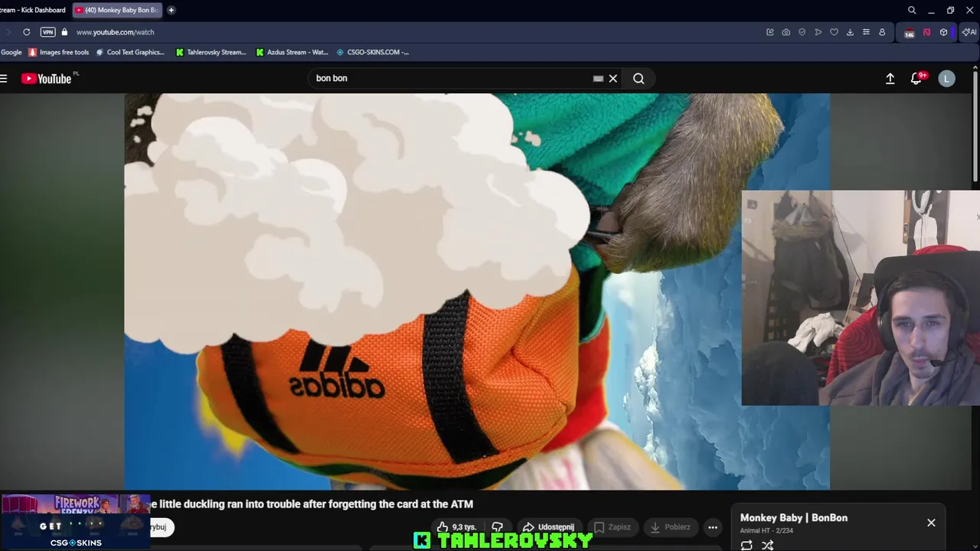
Task: Open the extension showing badge 146
Action: (x=909, y=33)
